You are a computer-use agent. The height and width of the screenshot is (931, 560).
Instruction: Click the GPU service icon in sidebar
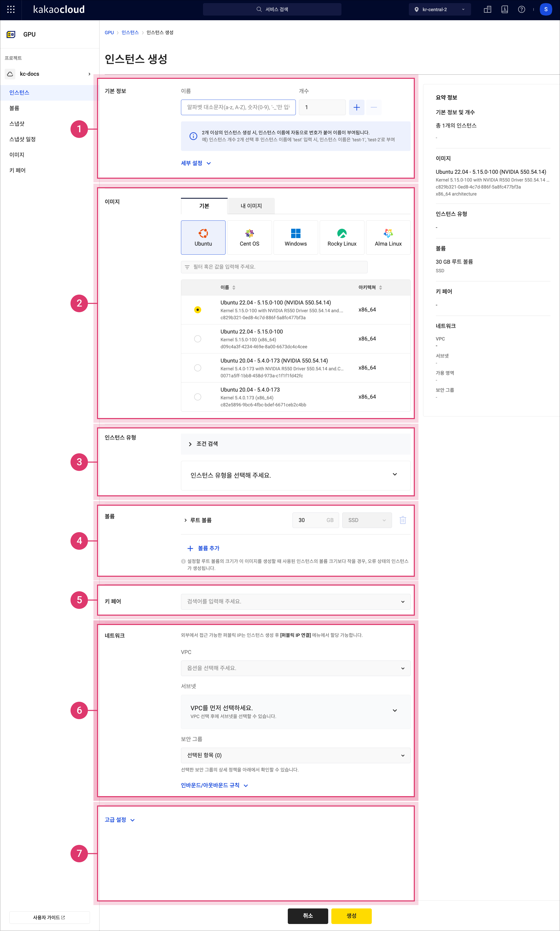pyautogui.click(x=11, y=34)
